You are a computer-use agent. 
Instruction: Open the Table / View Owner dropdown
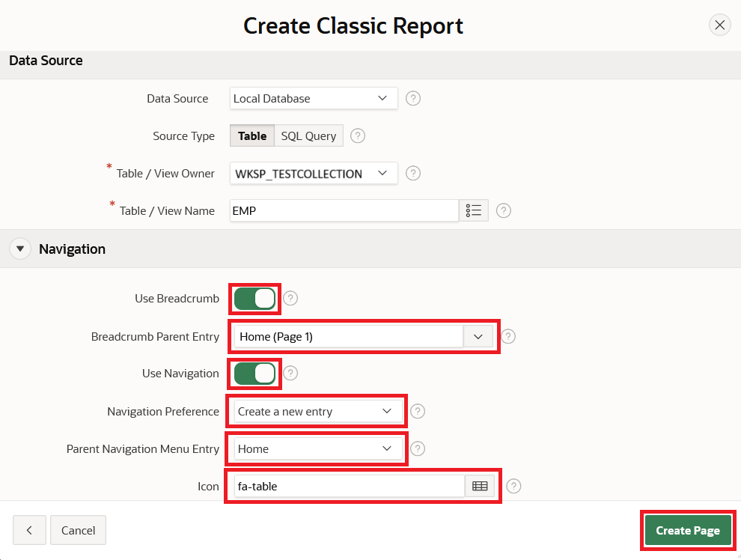(314, 174)
